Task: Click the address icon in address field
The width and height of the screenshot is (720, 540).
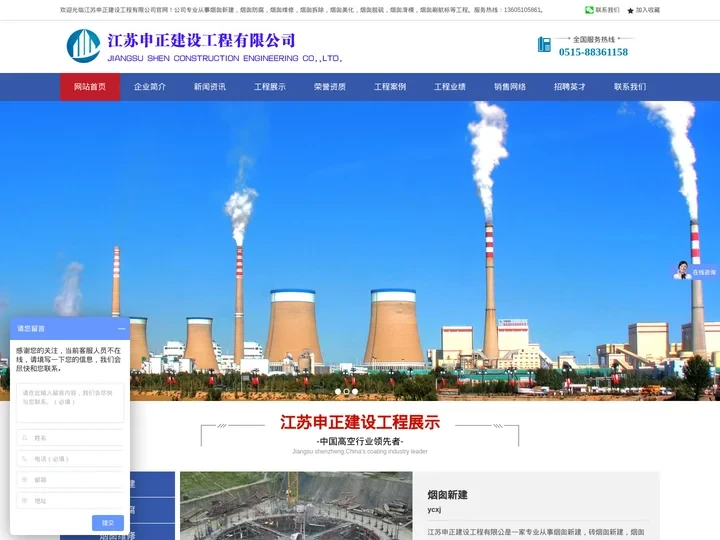Action: tap(25, 500)
